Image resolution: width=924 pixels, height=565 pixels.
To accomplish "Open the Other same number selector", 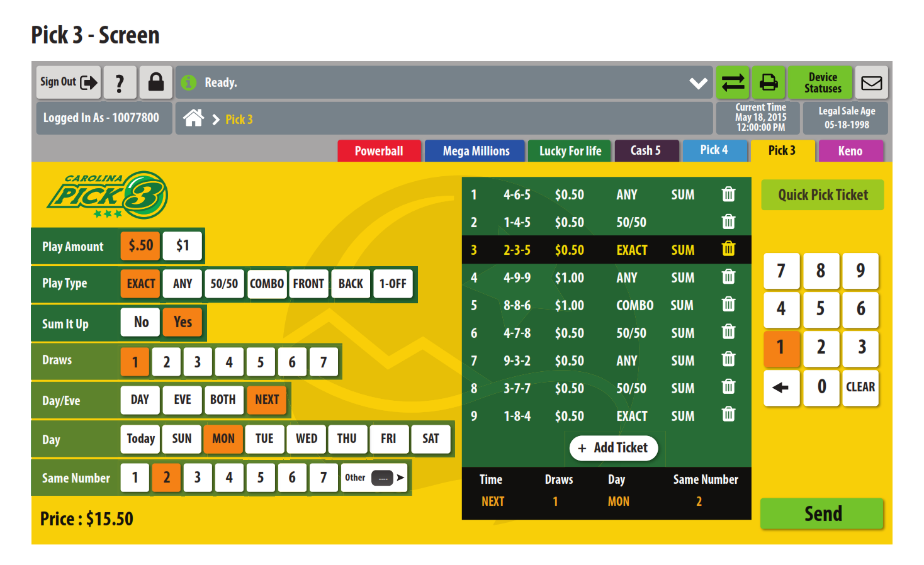I will (x=374, y=478).
